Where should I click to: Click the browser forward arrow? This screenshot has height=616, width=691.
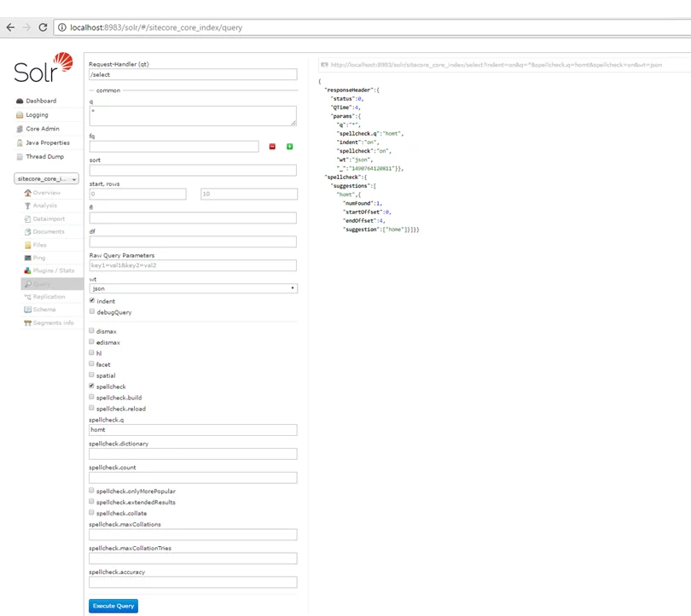(x=26, y=27)
